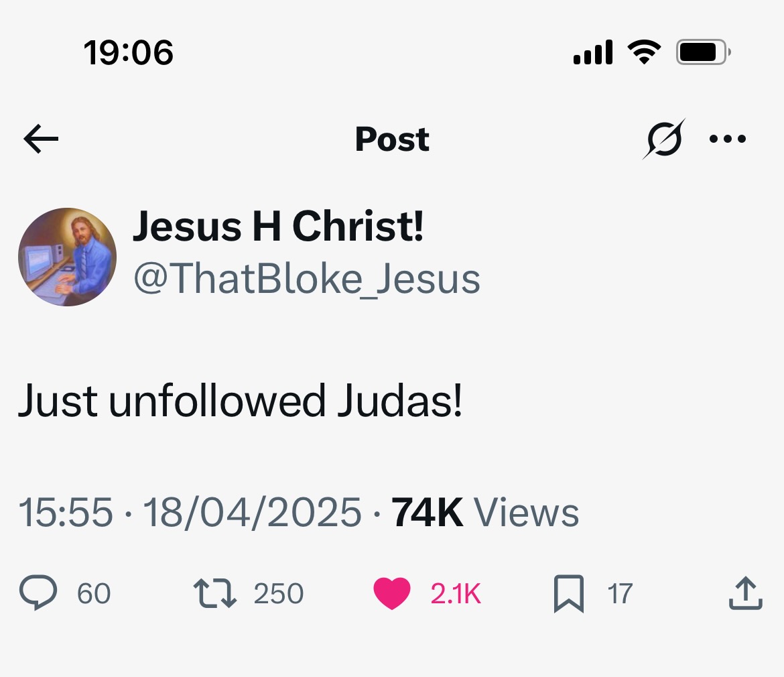784x677 pixels.
Task: Tap the @ThatBloke_Jesus handle
Action: click(307, 279)
